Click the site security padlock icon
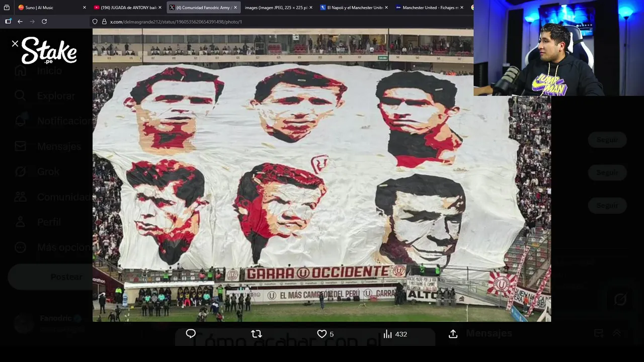Screen dimensions: 644x362 pyautogui.click(x=104, y=22)
